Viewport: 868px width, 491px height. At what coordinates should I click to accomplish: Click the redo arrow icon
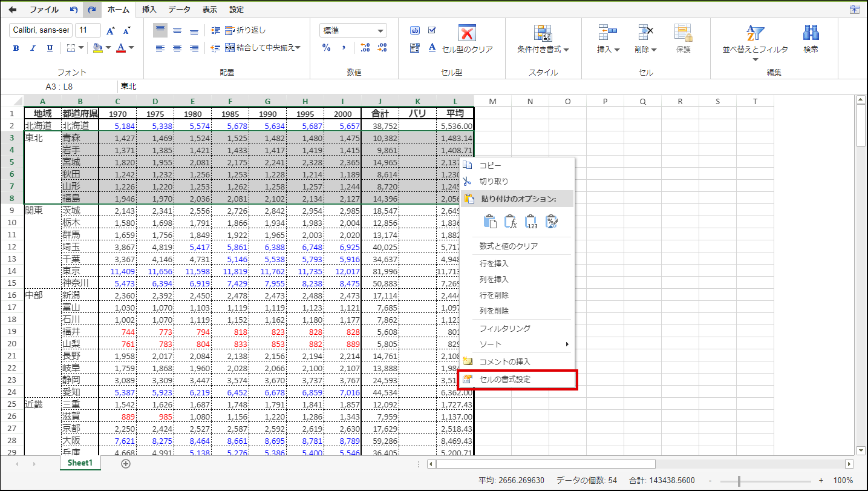coord(92,10)
